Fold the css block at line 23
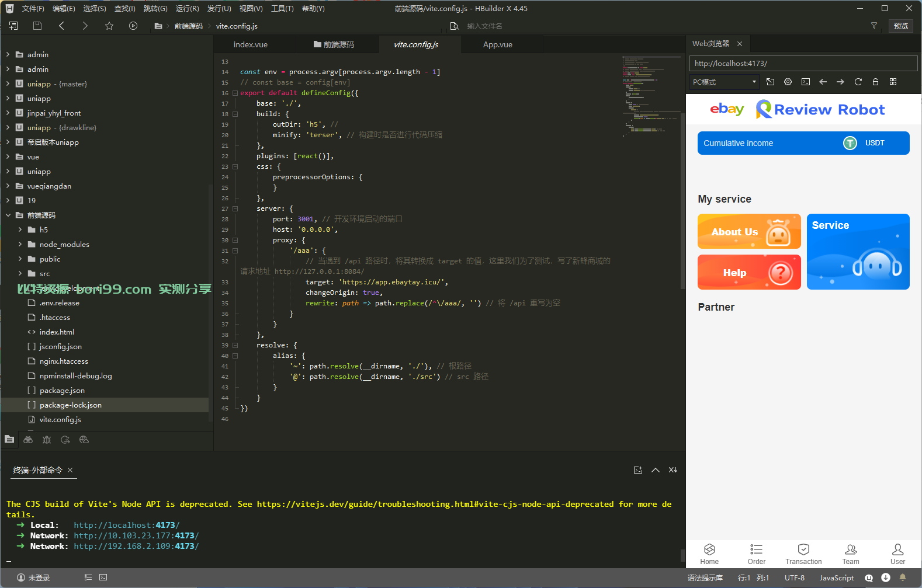The image size is (922, 588). click(x=235, y=166)
